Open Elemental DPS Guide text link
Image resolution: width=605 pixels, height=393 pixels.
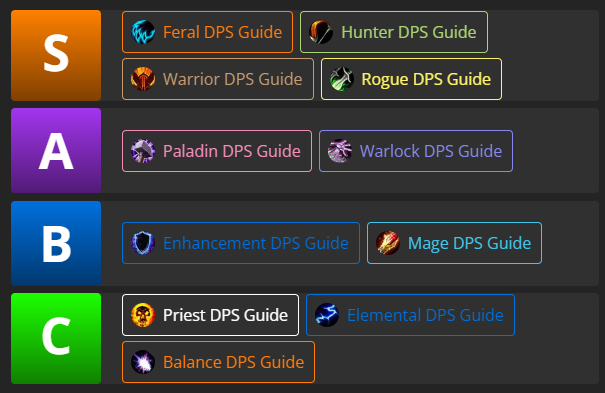[x=425, y=315]
